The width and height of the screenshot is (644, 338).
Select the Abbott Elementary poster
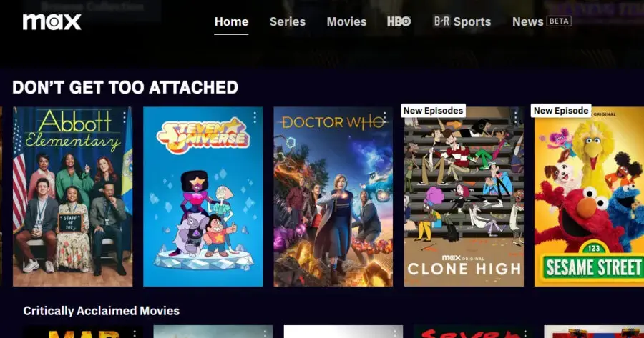(x=73, y=197)
